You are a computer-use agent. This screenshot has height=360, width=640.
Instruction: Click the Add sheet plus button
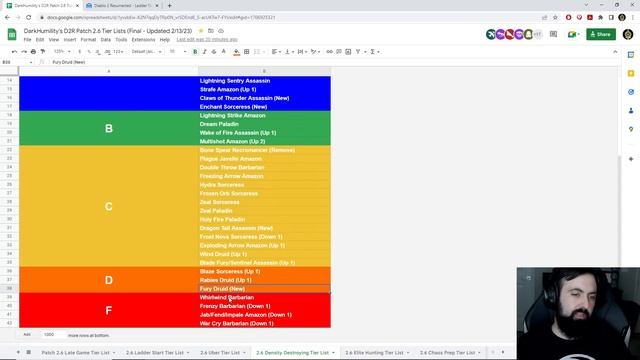(18, 352)
